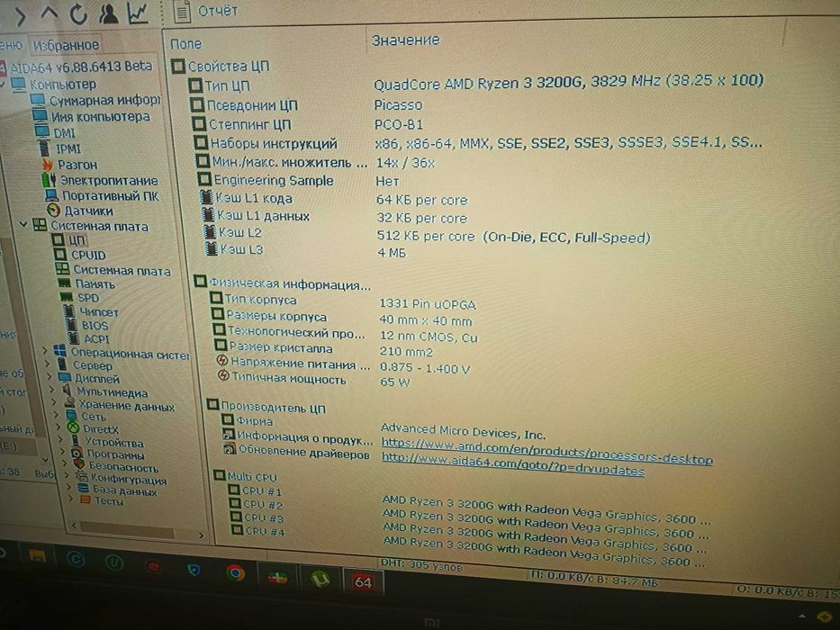
Task: Click the DMI monitor icon
Action: tap(41, 131)
